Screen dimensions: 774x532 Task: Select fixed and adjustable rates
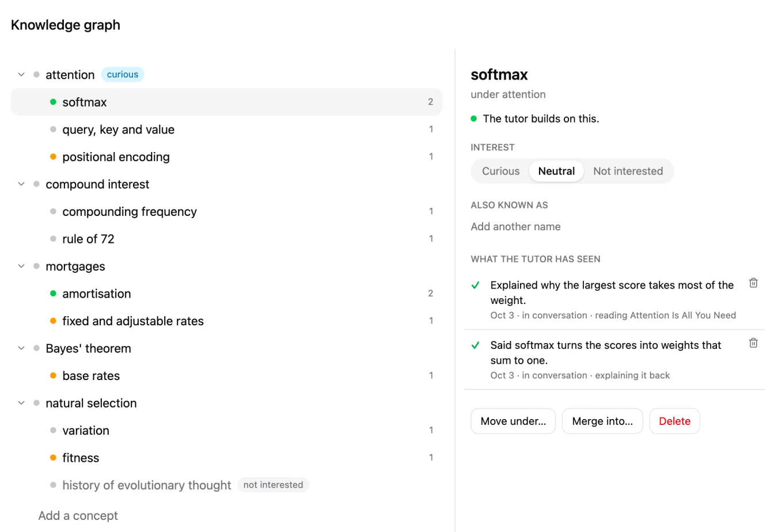point(226,321)
